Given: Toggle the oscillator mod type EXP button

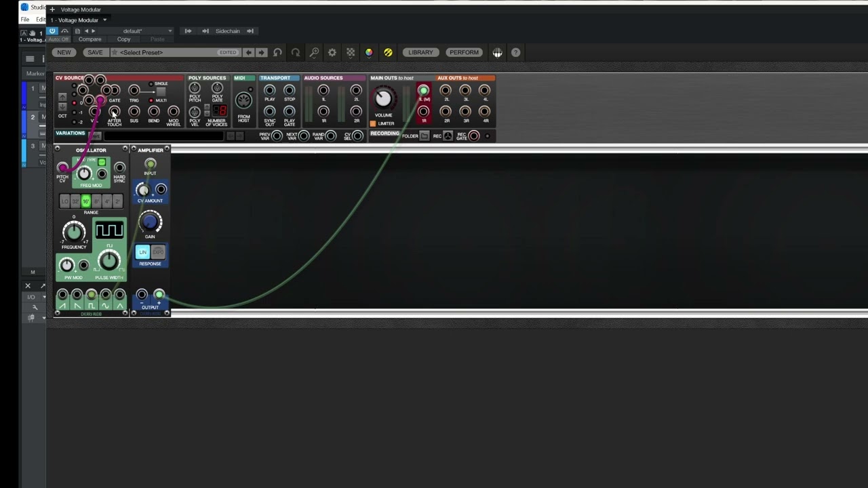Looking at the screenshot, I should 101,162.
